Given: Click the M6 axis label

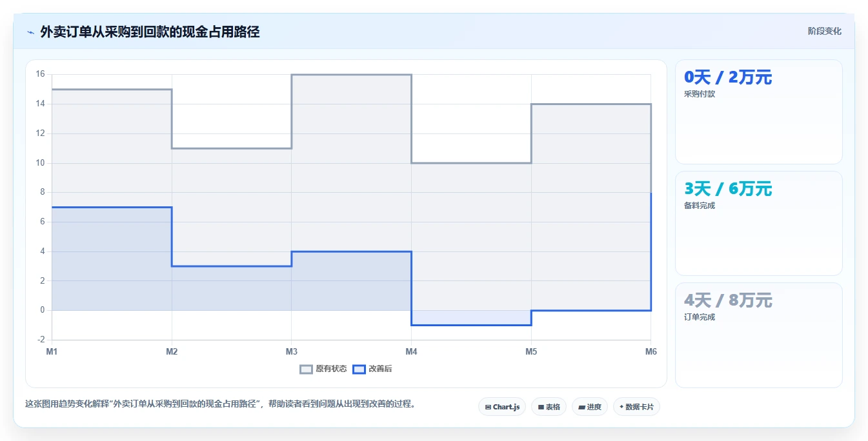Looking at the screenshot, I should pos(651,351).
